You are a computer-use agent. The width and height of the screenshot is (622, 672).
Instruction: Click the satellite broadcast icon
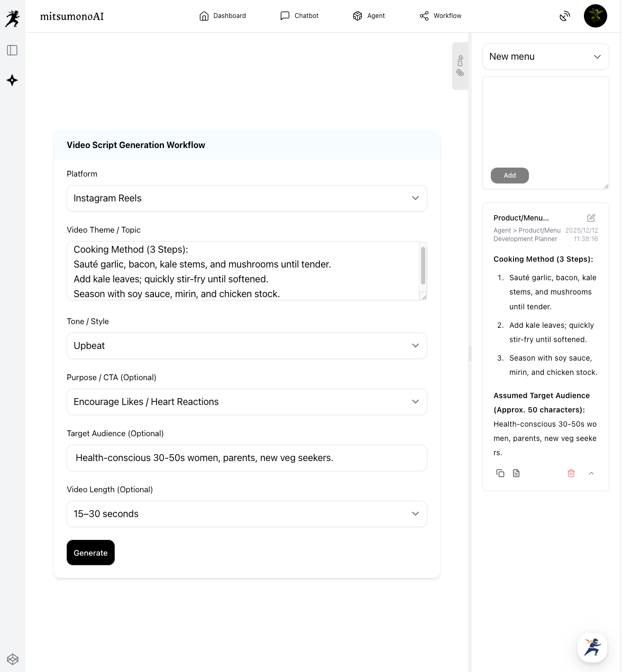point(565,16)
